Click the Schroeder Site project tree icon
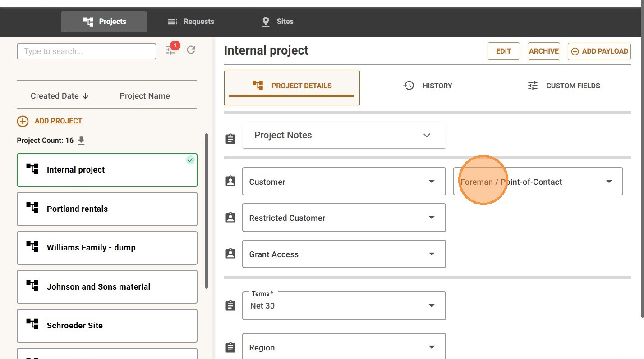644x359 pixels. [32, 324]
